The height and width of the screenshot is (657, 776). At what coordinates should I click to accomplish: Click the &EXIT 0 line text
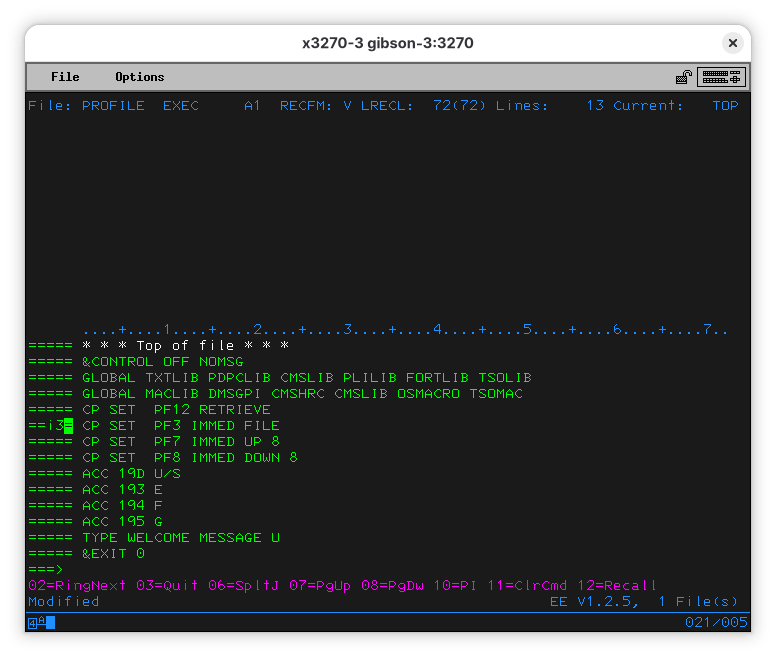pos(113,554)
